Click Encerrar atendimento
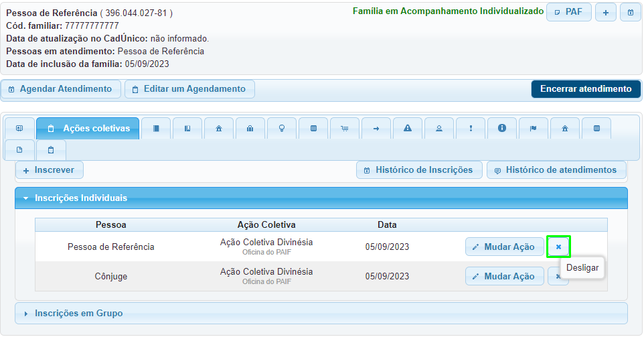 (586, 89)
